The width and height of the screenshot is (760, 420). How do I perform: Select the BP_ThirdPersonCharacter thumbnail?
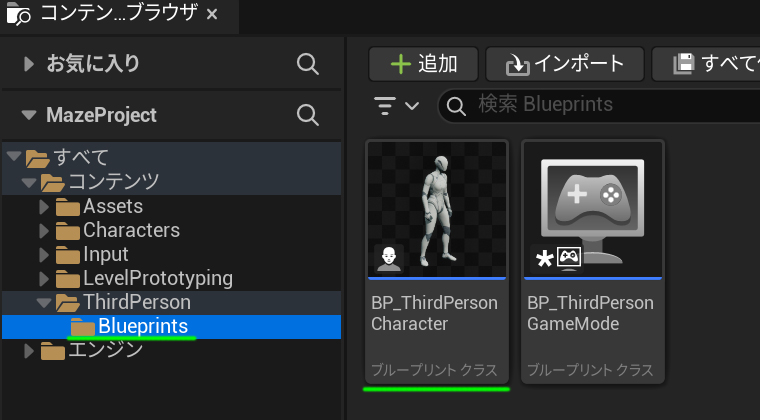437,210
